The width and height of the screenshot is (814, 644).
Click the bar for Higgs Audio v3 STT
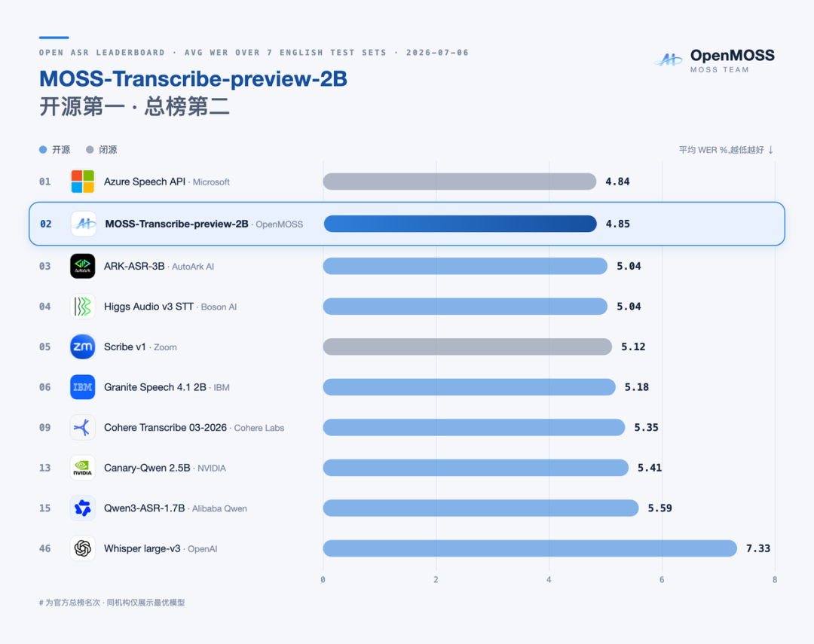(465, 306)
